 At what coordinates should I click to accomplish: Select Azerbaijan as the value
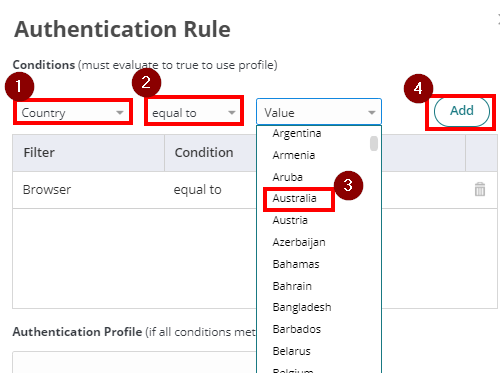pyautogui.click(x=299, y=242)
